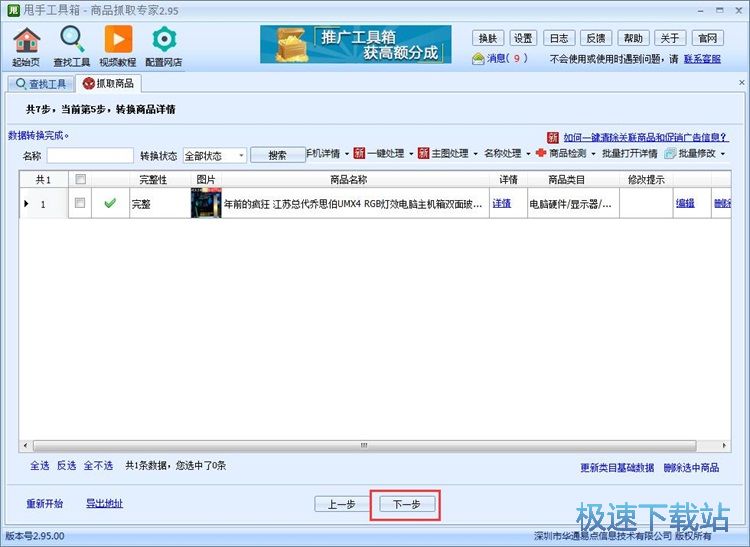Switch to the 抓取商品 tab
This screenshot has width=750, height=547.
[x=109, y=83]
